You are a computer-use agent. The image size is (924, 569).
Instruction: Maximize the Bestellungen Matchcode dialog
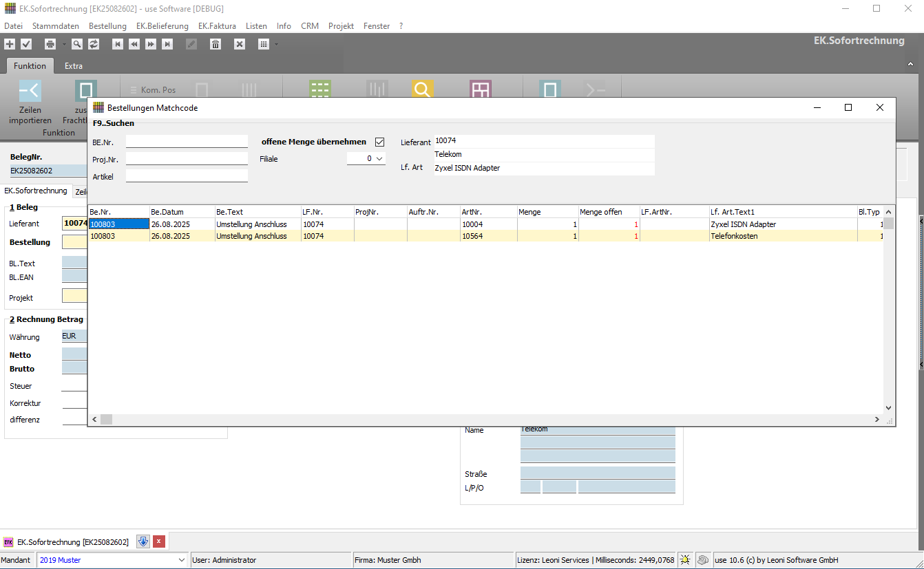click(x=848, y=107)
